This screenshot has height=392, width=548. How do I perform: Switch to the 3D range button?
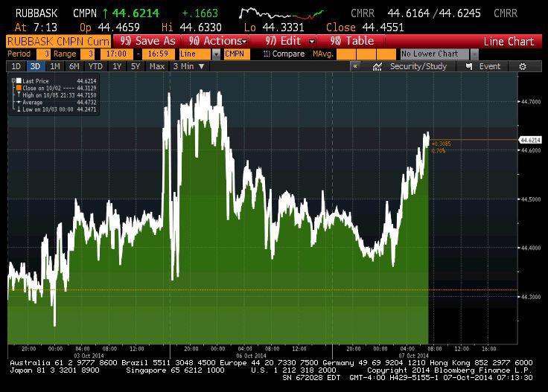tap(35, 66)
